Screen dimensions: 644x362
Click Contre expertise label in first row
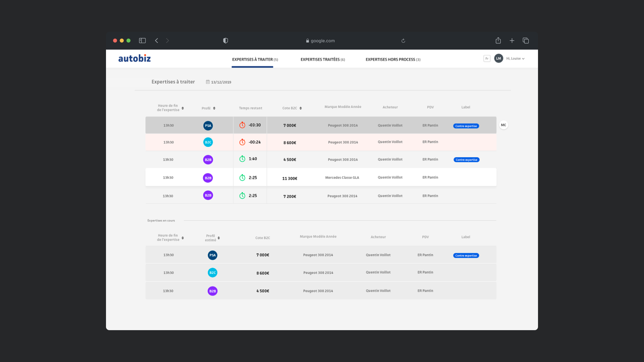pyautogui.click(x=466, y=126)
